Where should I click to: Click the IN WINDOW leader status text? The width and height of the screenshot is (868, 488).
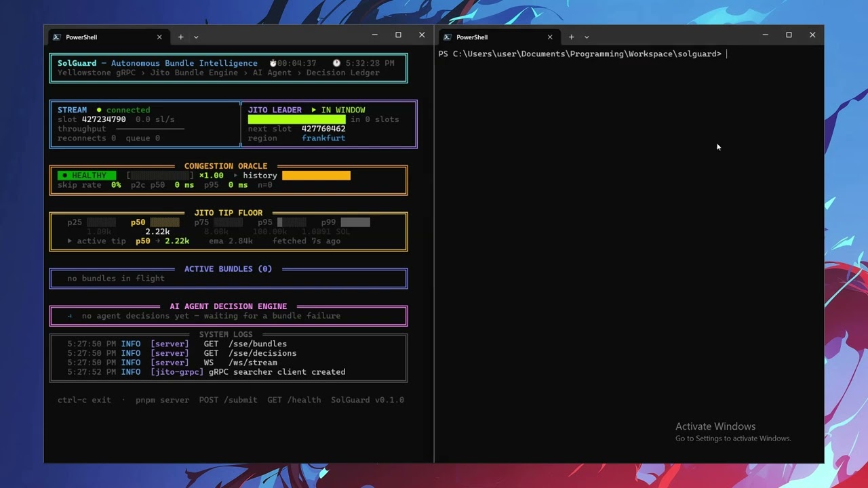343,110
